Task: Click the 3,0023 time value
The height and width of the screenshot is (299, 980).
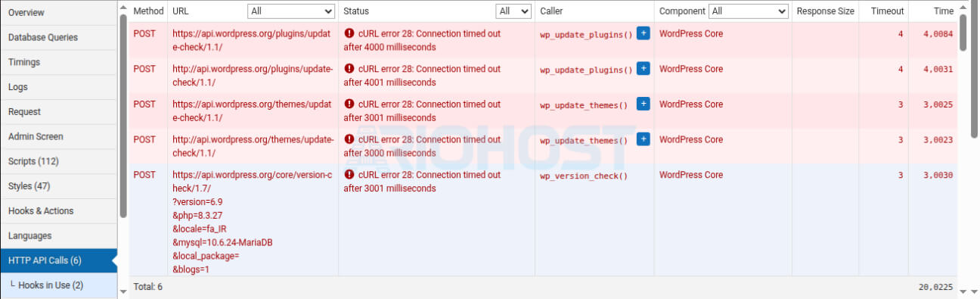Action: click(938, 140)
